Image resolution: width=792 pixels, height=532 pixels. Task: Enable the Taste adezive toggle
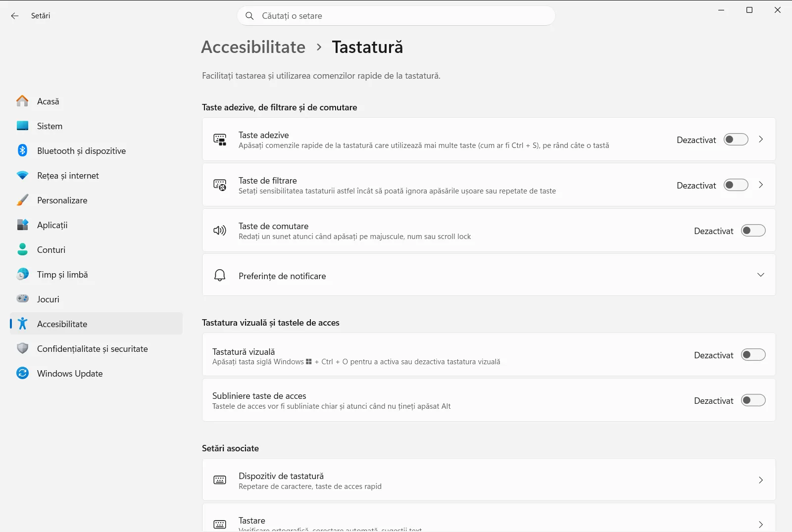[x=736, y=140]
